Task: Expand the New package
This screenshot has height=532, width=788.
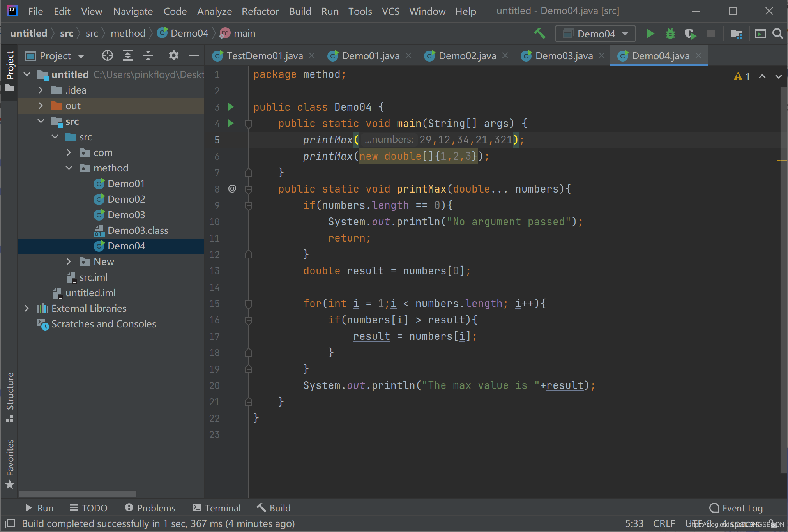Action: (69, 262)
